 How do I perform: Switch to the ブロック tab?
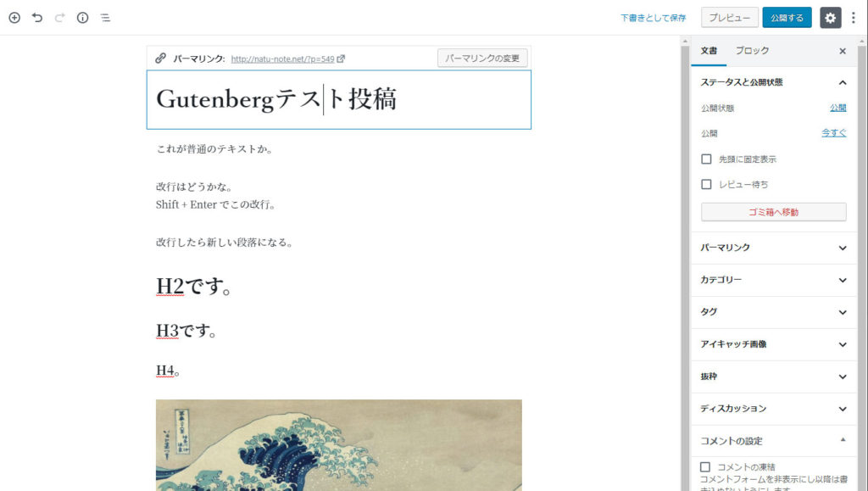point(752,51)
